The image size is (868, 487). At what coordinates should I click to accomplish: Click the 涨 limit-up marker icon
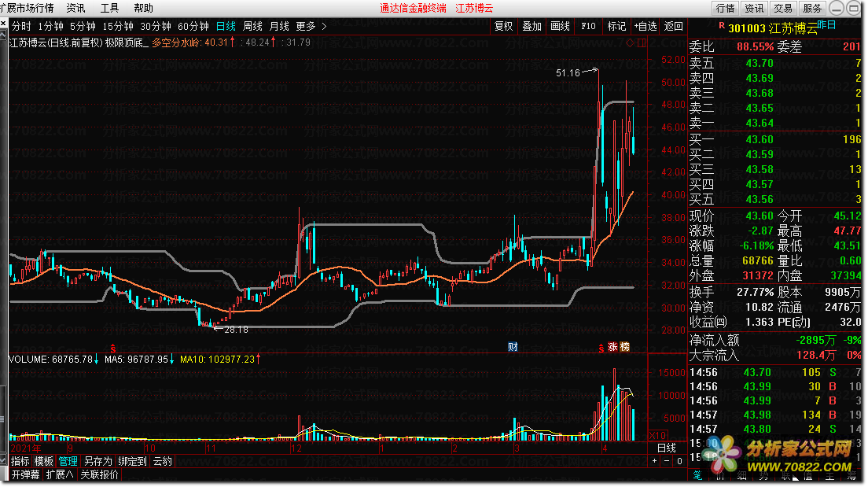tap(612, 347)
